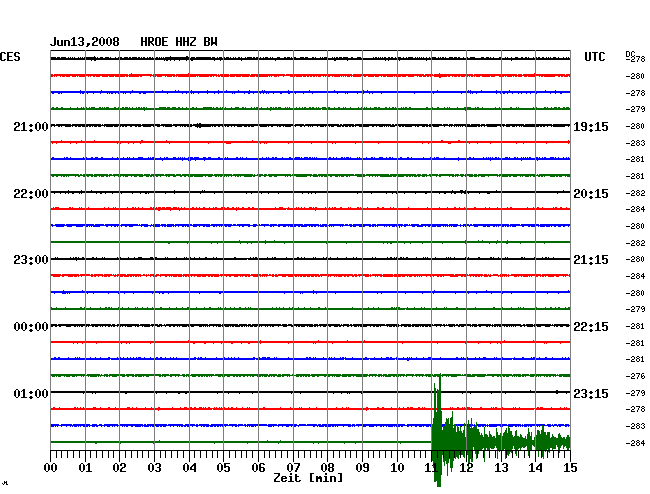Click the 23:15 UTC time label
This screenshot has height=494, width=650.
(591, 393)
